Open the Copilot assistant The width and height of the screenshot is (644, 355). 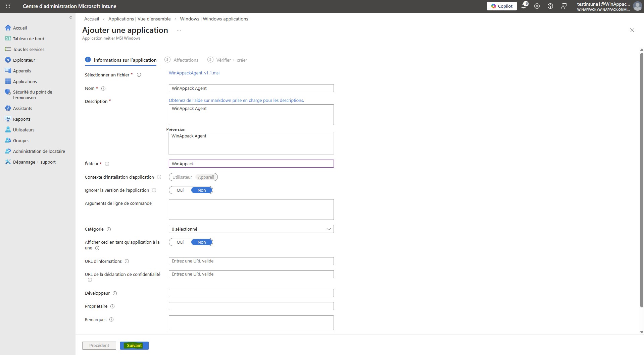(x=501, y=6)
